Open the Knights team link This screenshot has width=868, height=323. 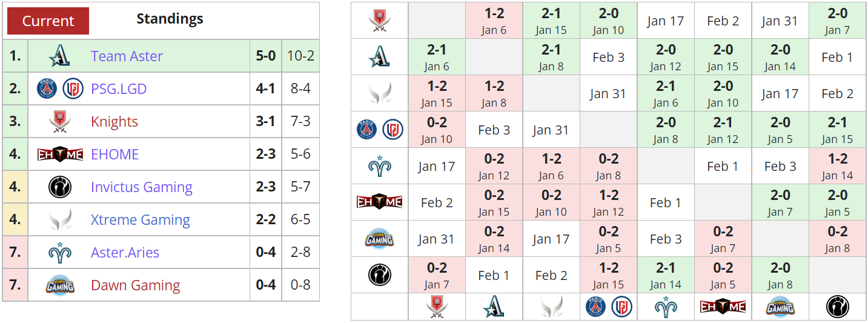114,122
